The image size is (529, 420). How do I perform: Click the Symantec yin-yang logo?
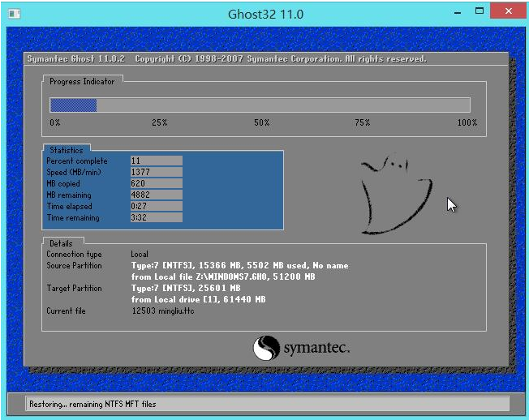266,349
